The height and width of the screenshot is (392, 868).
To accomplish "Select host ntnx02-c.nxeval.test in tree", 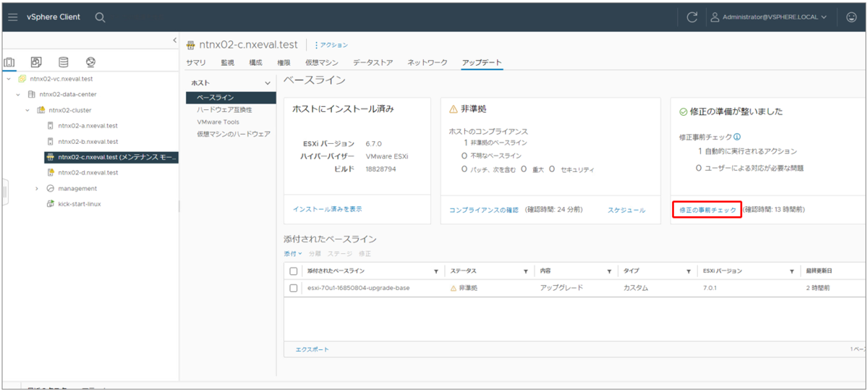I will coord(111,157).
